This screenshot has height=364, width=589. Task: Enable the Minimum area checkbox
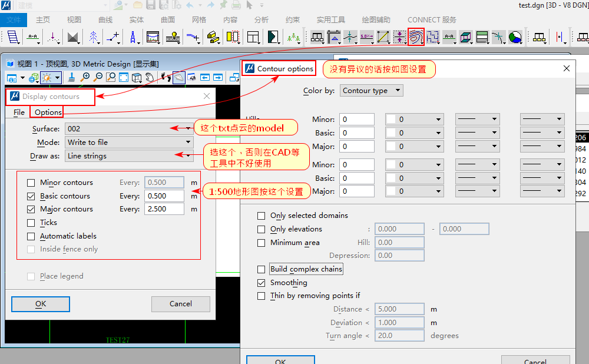(261, 243)
